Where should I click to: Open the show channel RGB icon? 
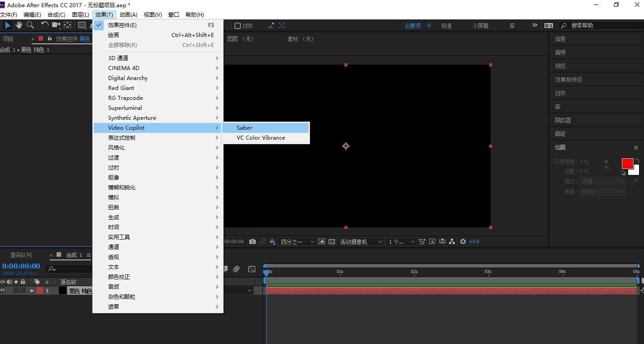[272, 242]
